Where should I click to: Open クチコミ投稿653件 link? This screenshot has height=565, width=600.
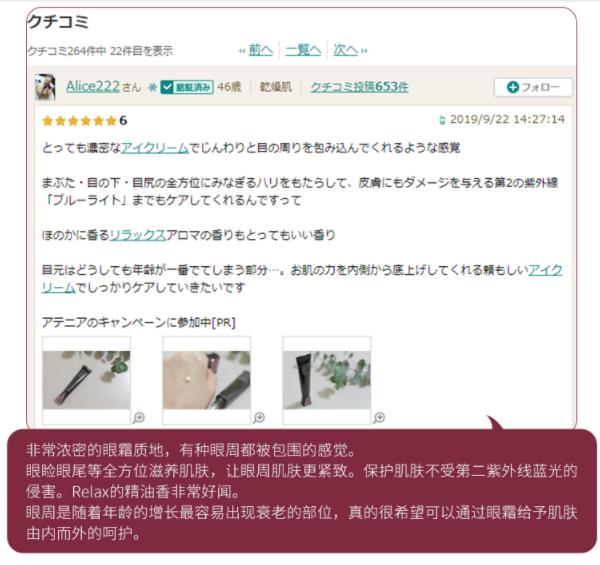pyautogui.click(x=359, y=87)
